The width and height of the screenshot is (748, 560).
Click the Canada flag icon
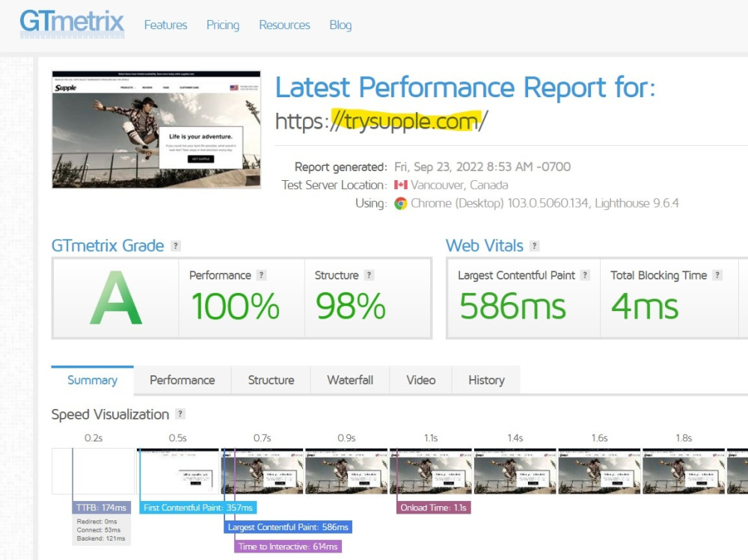[401, 185]
